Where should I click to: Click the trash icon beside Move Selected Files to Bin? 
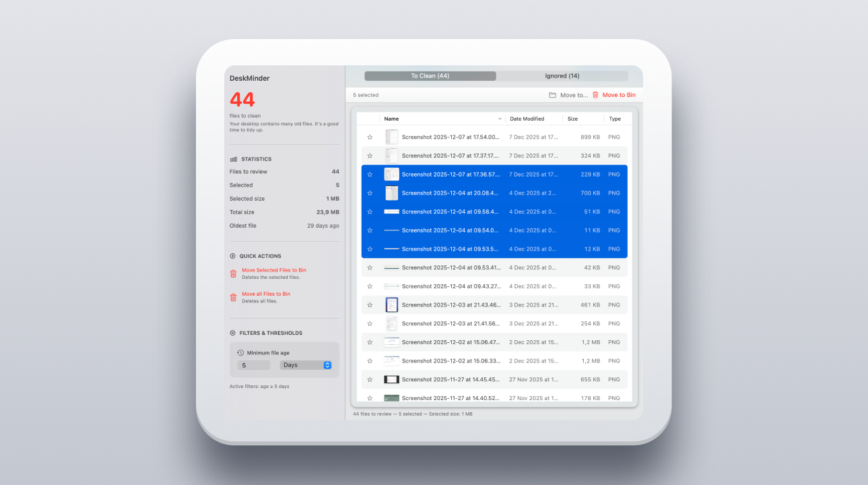234,273
